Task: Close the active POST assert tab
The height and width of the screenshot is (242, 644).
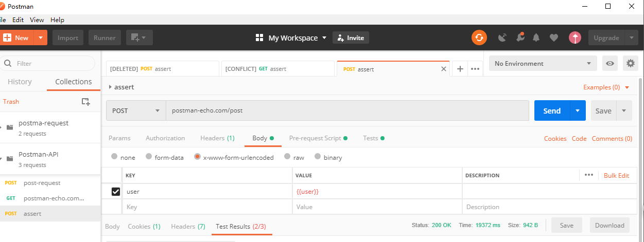Action: [x=444, y=69]
